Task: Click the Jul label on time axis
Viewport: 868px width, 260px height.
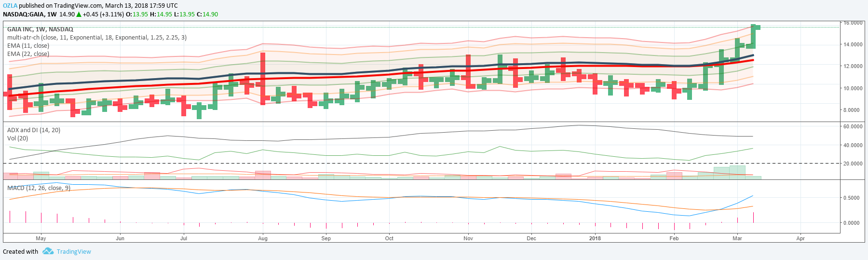Action: [x=184, y=238]
